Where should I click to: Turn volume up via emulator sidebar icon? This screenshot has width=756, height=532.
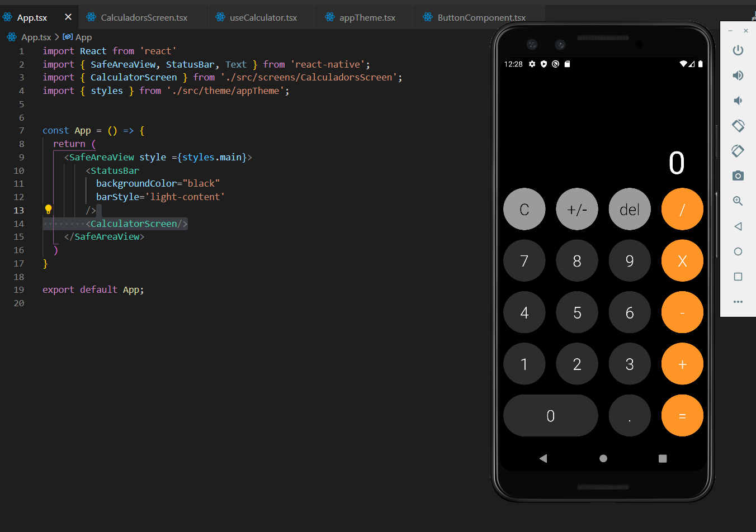[x=738, y=75]
